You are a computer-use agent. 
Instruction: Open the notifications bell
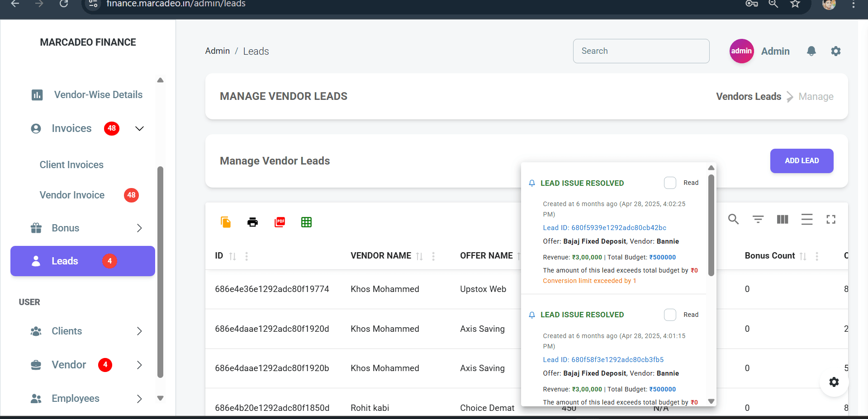(x=811, y=51)
